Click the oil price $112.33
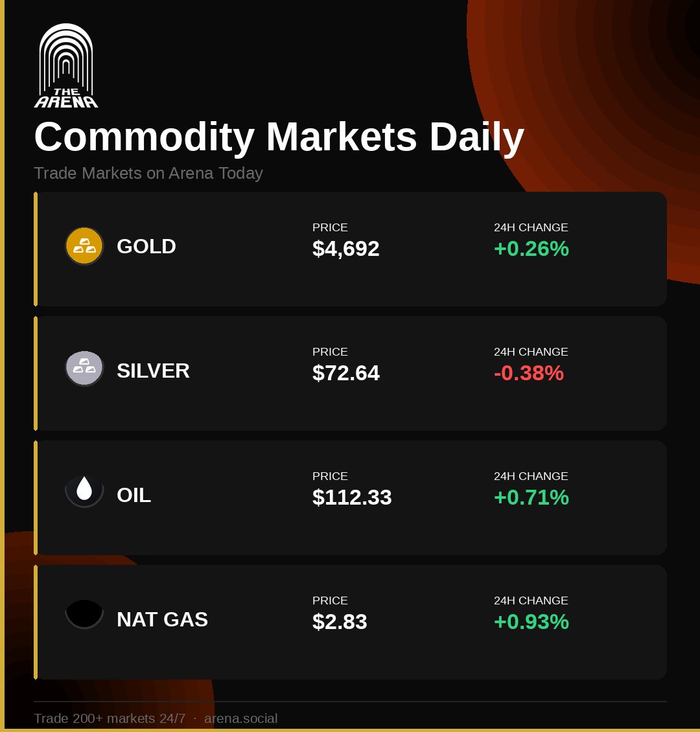 352,498
